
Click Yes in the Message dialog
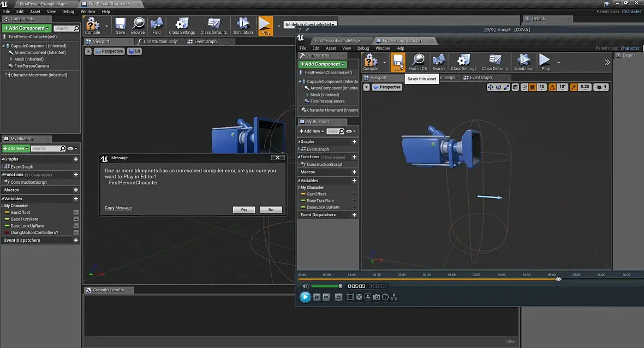243,210
